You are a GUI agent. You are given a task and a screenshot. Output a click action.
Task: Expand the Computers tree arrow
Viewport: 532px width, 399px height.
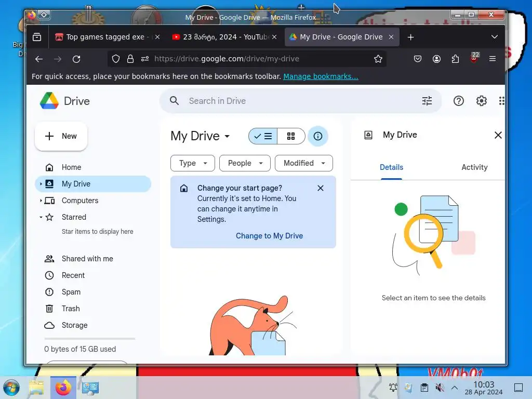(x=41, y=201)
